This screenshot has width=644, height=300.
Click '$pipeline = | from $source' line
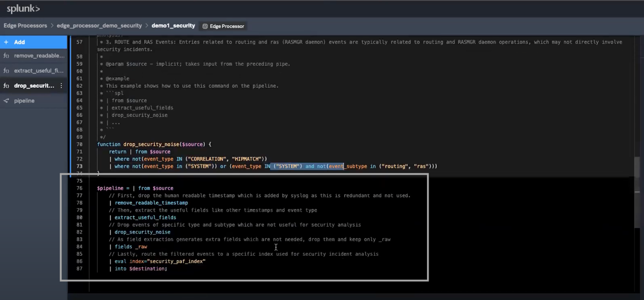(135, 188)
